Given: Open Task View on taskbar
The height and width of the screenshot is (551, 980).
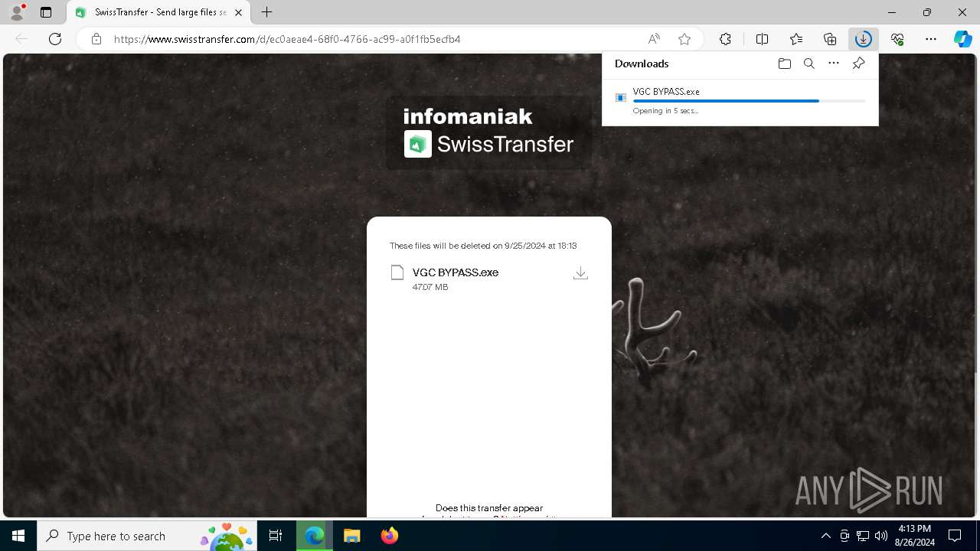Looking at the screenshot, I should click(276, 536).
